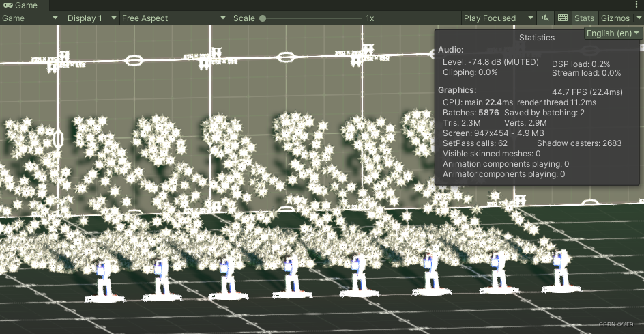The width and height of the screenshot is (644, 334).
Task: Open the Game view dropdown
Action: [31, 18]
